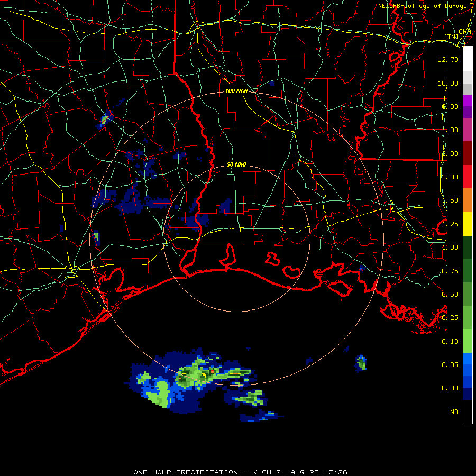Click the "10.00" legend value
476x476 pixels.
point(448,83)
